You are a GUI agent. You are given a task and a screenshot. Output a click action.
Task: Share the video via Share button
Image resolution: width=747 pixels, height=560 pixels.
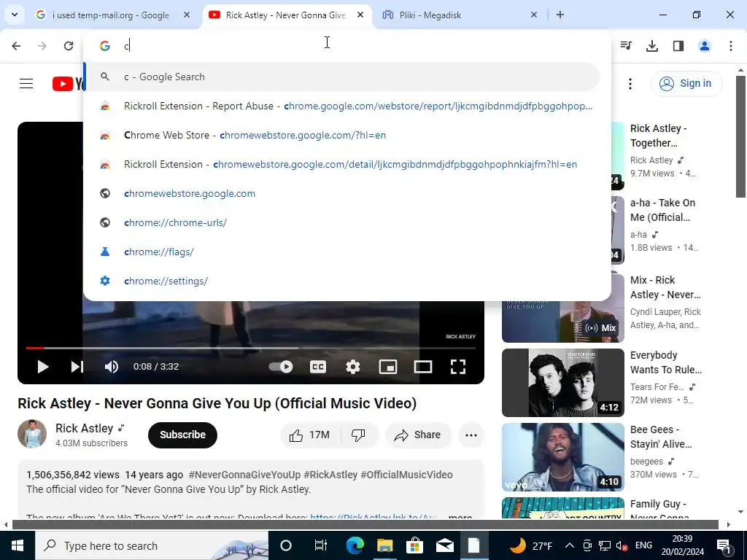coord(418,435)
